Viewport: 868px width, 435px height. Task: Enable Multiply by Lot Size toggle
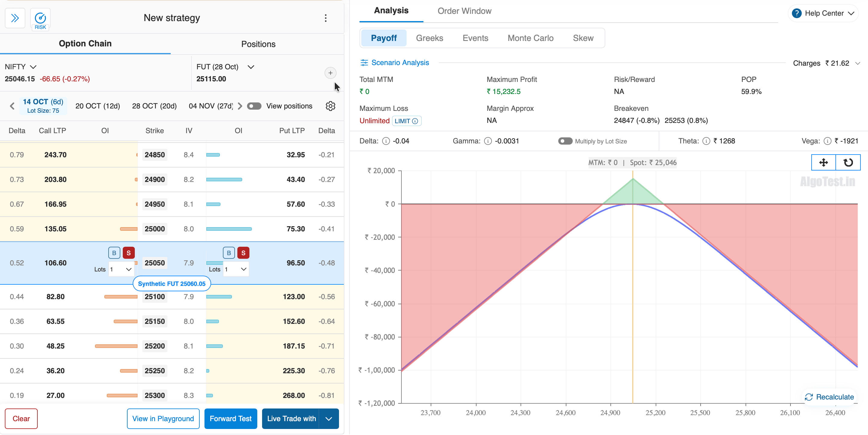(x=565, y=141)
